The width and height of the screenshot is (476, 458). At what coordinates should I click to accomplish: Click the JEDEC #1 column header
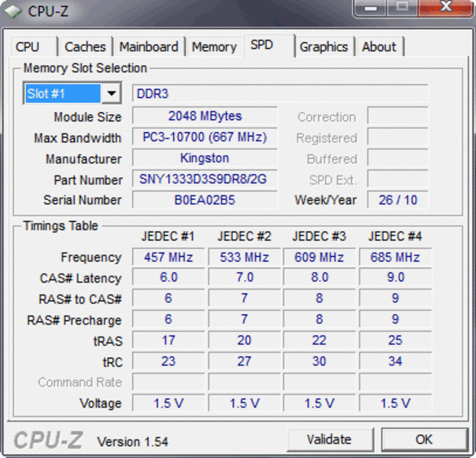[168, 237]
